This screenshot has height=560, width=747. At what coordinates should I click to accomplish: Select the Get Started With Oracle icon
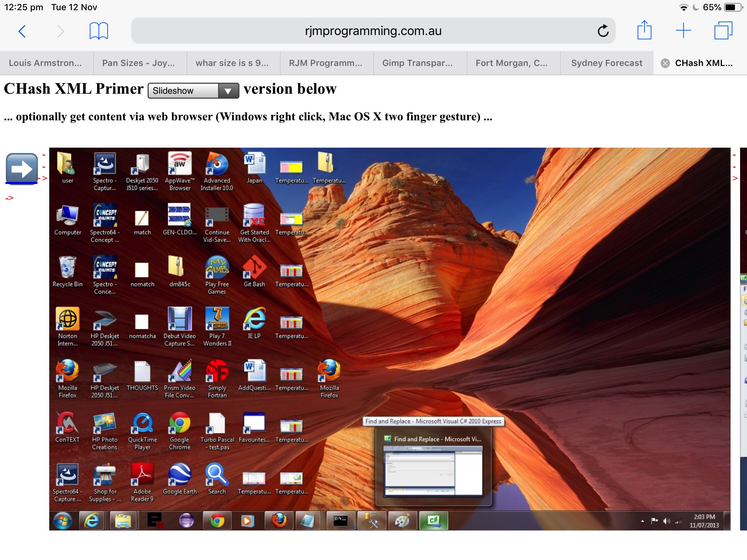[x=255, y=224]
